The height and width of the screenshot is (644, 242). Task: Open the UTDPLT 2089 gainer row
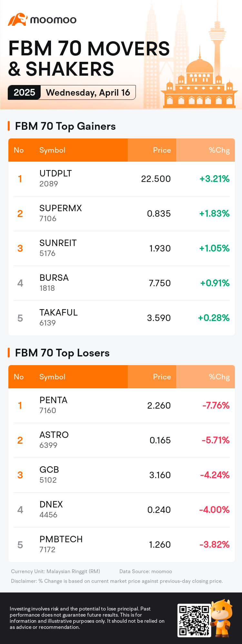122,179
